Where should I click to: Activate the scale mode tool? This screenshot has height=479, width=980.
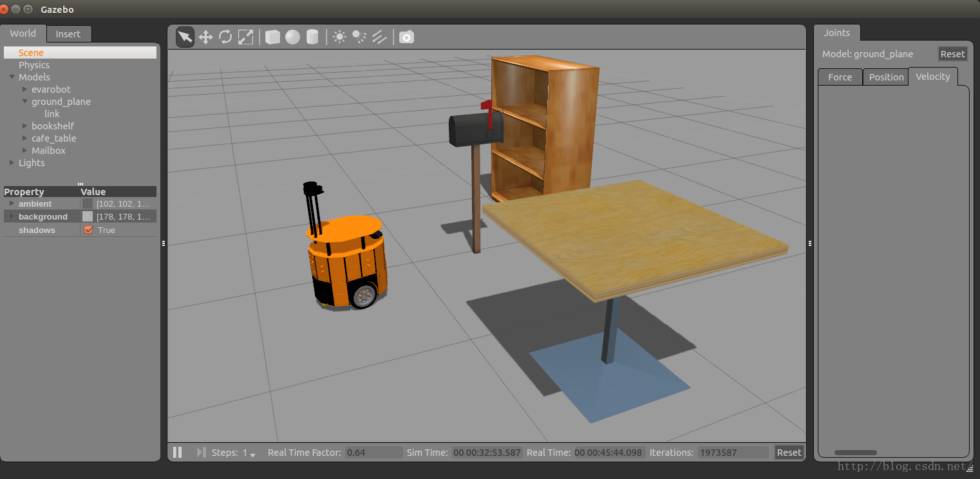point(245,37)
